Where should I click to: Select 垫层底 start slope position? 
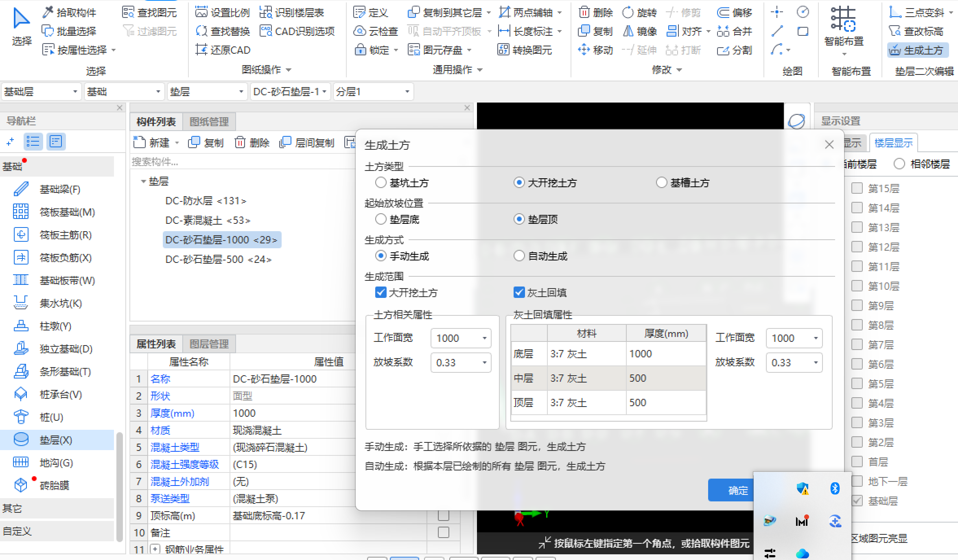click(x=381, y=219)
